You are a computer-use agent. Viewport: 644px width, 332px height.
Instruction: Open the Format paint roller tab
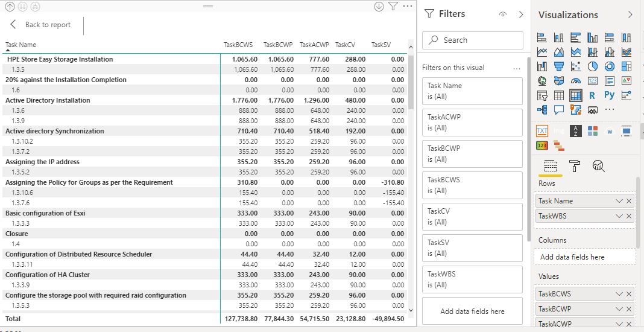(574, 166)
